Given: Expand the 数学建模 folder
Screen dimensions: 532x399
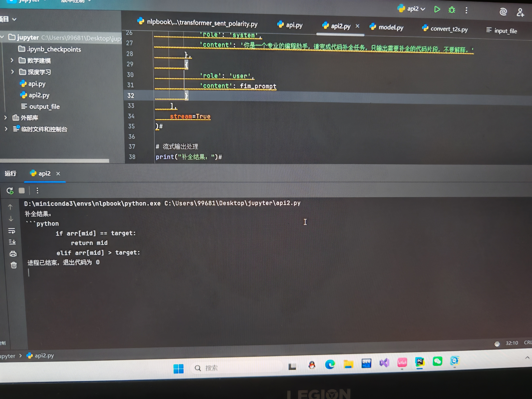Looking at the screenshot, I should 12,60.
